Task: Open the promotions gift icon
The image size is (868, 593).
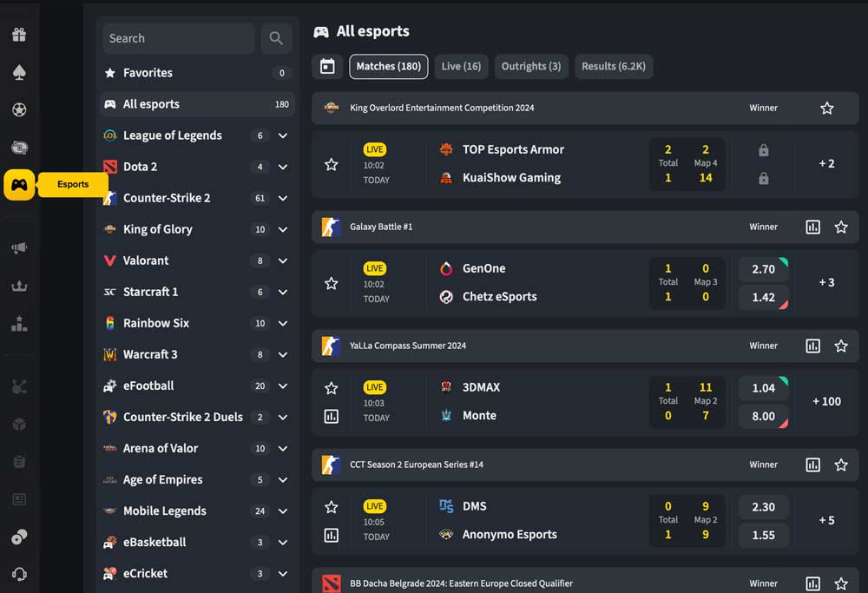Action: pyautogui.click(x=18, y=34)
